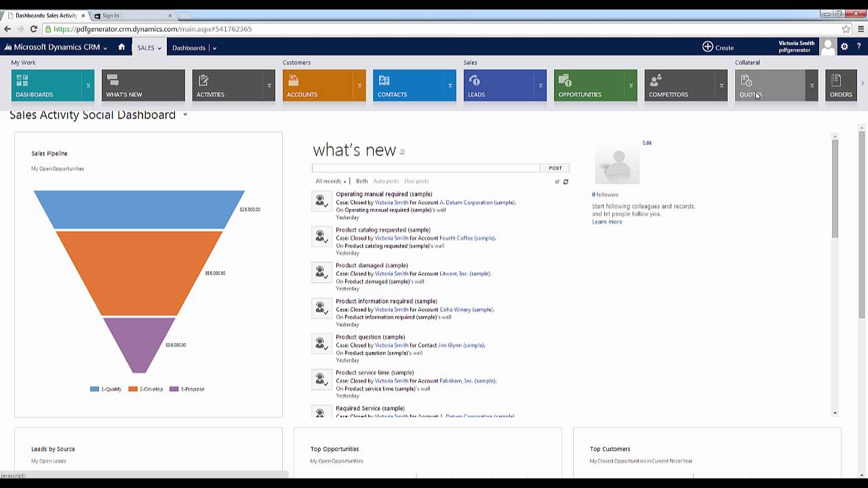Expand the Accounts tile dropdown arrow
The image size is (868, 488).
pyautogui.click(x=359, y=85)
